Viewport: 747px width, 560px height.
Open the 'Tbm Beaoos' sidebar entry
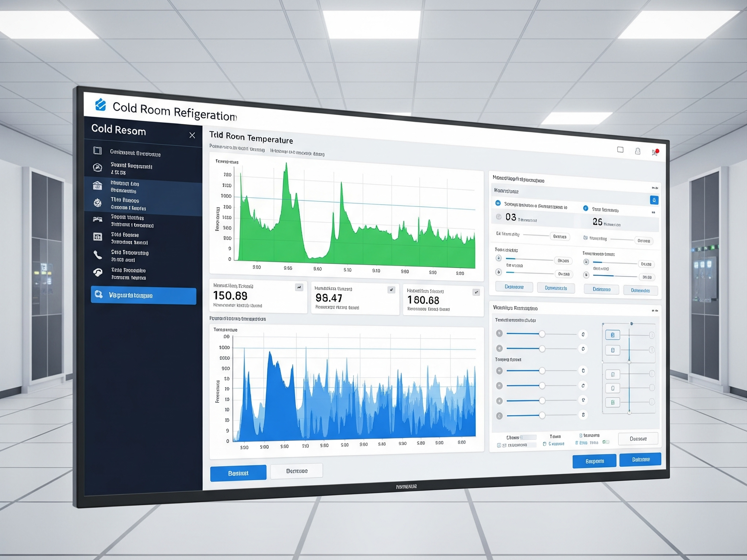point(143,204)
